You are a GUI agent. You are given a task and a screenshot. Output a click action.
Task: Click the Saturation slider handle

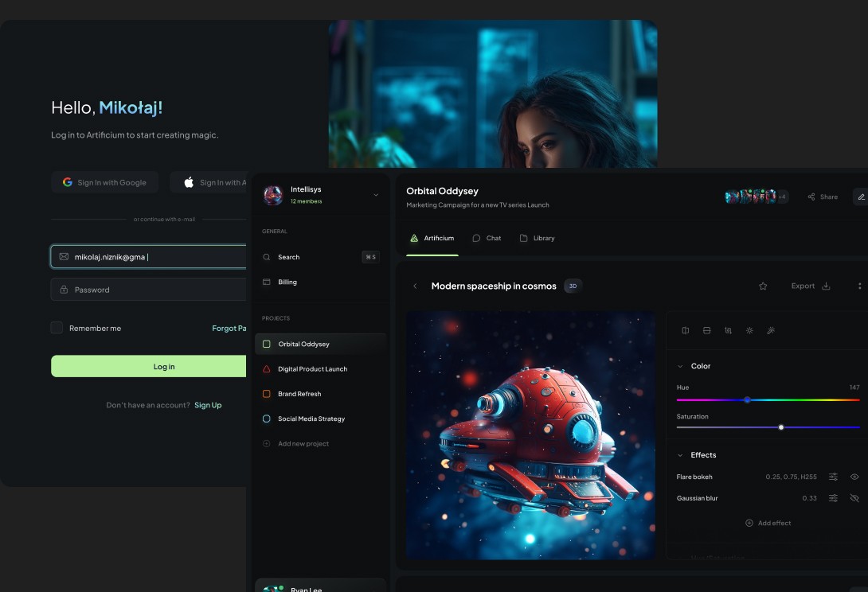(x=781, y=427)
